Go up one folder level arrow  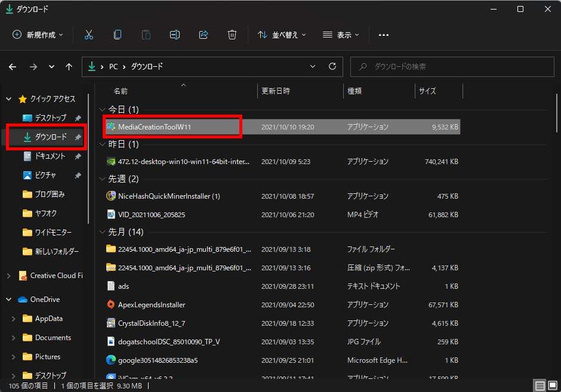coord(69,67)
